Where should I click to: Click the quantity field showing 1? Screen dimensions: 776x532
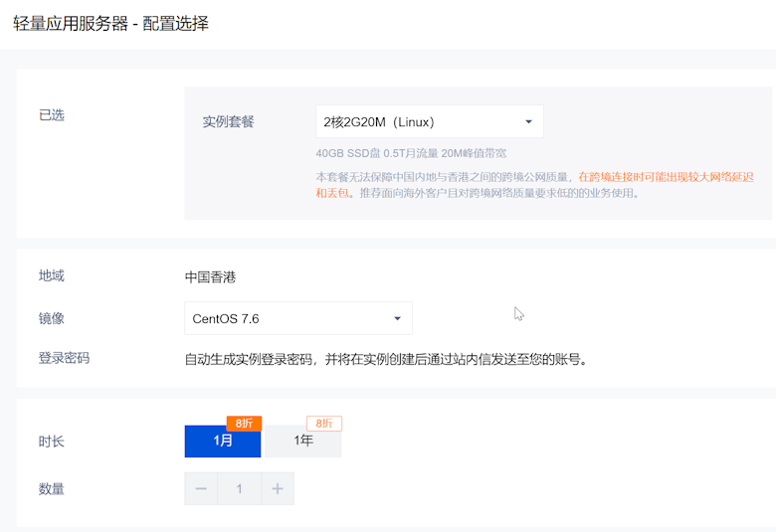(239, 489)
